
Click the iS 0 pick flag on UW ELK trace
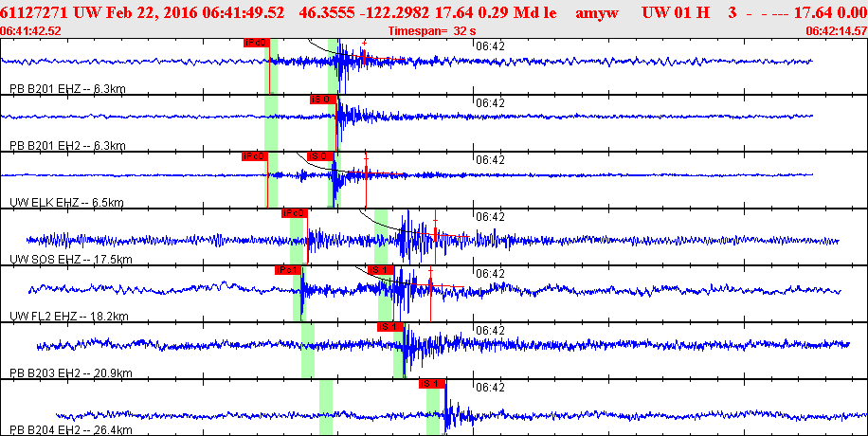[320, 156]
